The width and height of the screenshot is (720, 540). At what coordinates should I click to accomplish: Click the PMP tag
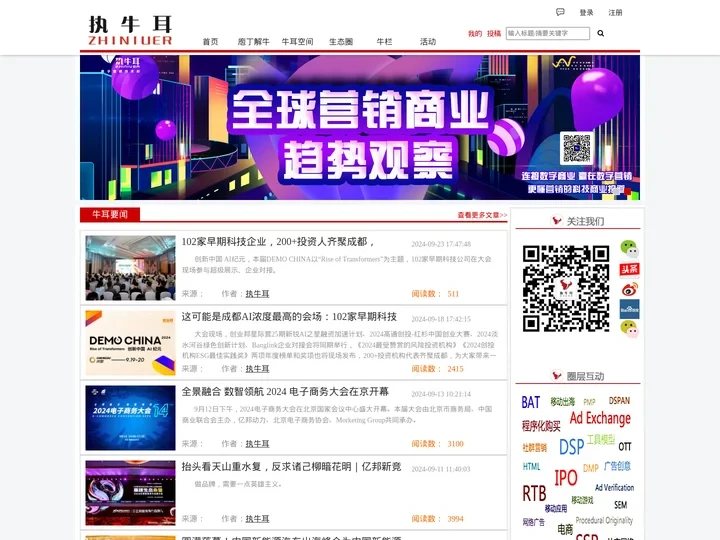pyautogui.click(x=589, y=402)
